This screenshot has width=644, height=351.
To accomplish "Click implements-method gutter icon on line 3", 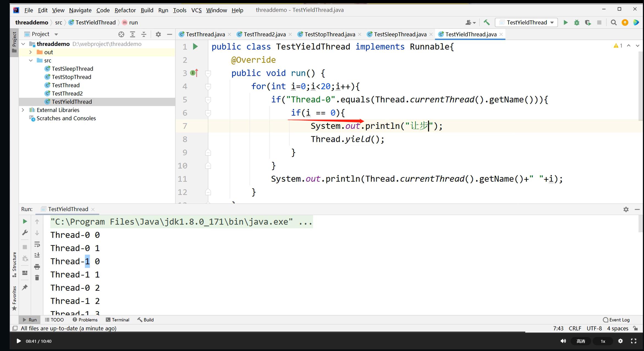I will [194, 73].
